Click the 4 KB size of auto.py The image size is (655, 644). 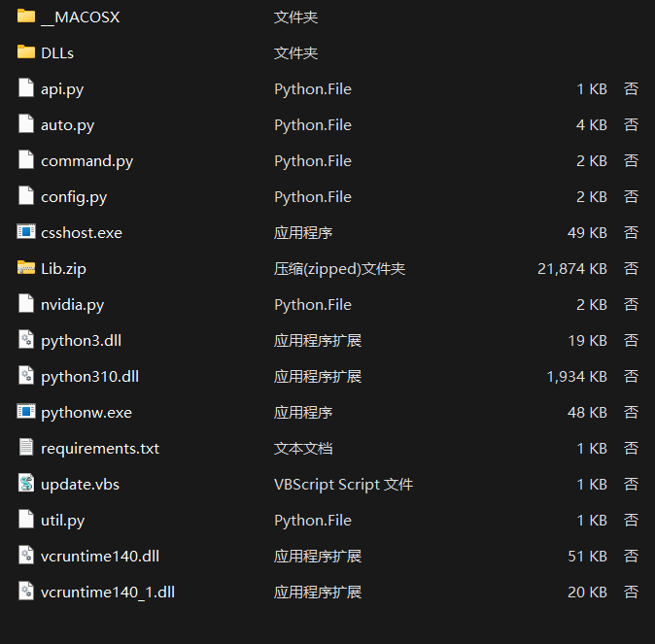pos(592,125)
